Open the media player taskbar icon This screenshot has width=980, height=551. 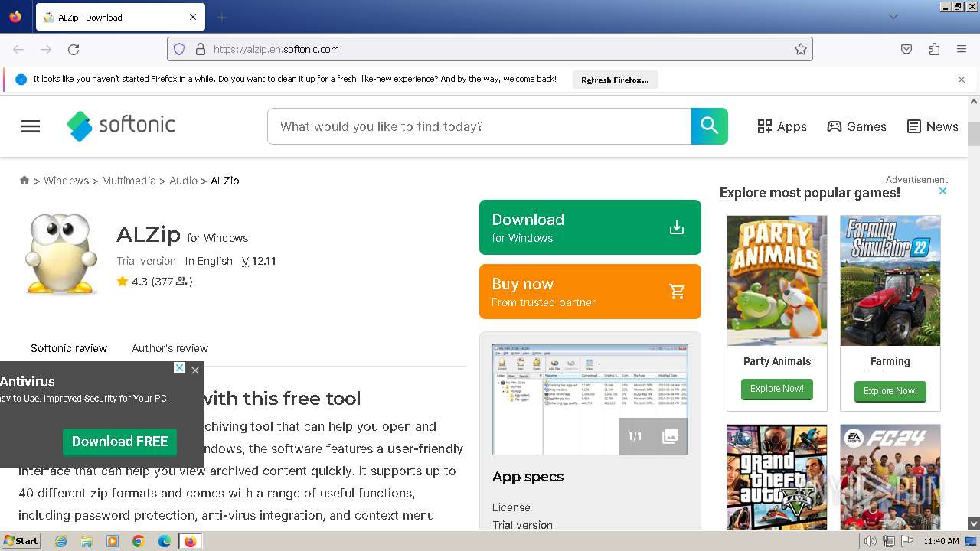point(113,541)
